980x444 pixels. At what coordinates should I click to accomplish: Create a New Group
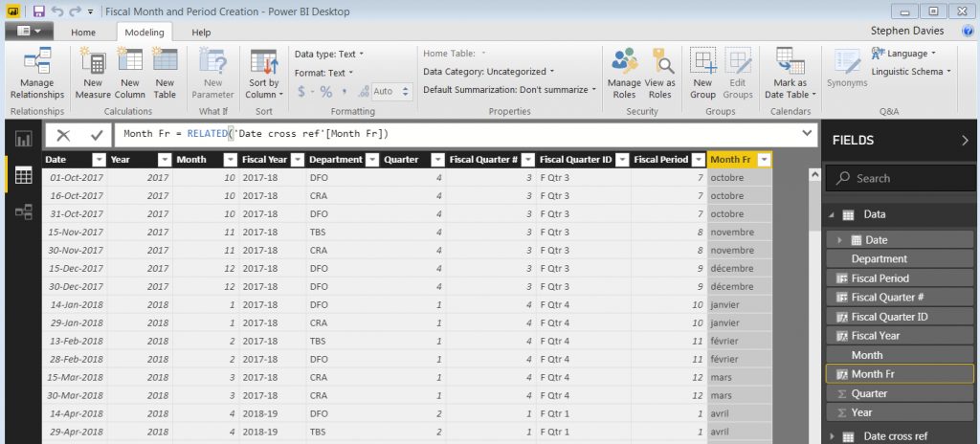(702, 75)
